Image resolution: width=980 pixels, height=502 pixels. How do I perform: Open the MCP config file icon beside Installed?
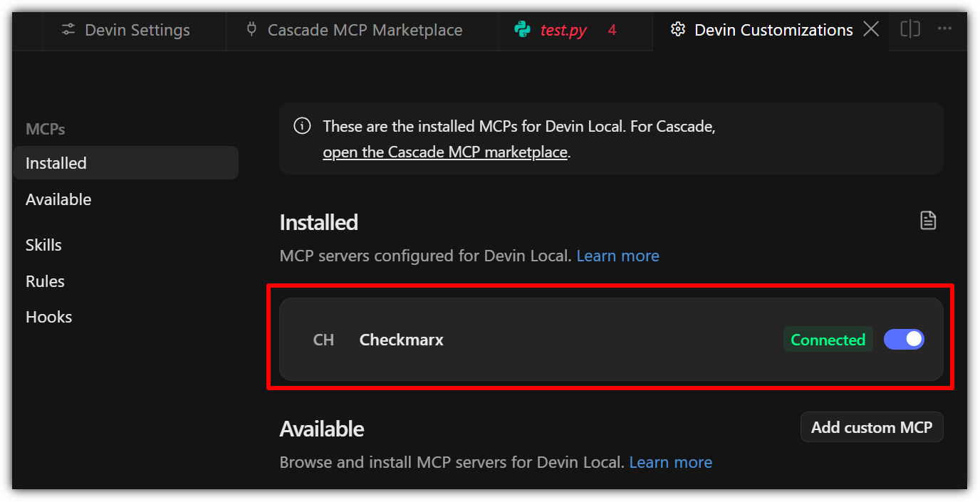(x=928, y=221)
